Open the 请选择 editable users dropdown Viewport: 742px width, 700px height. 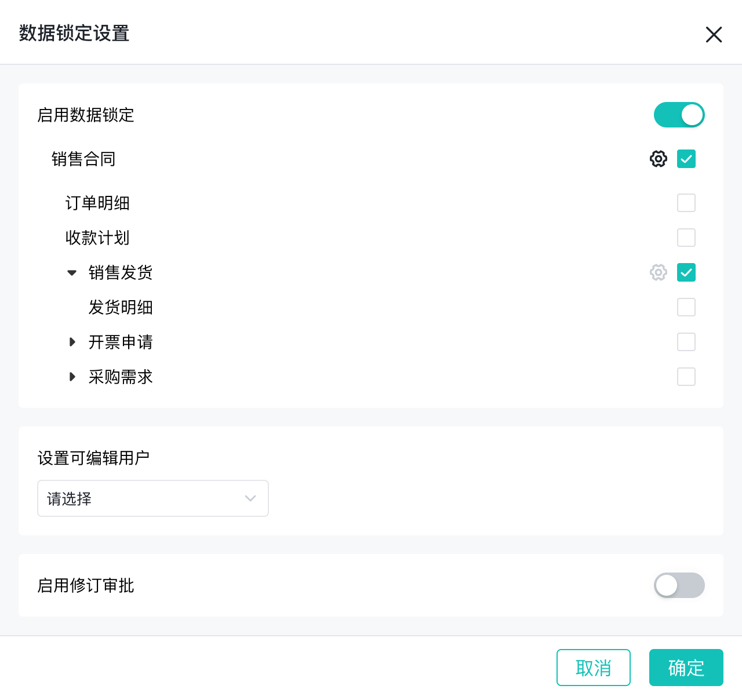[153, 498]
